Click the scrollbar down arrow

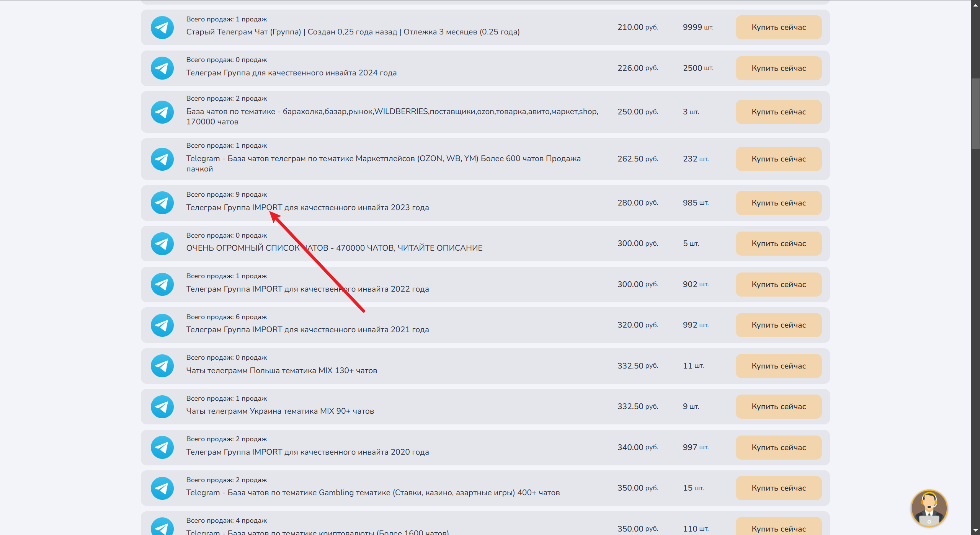point(975,531)
